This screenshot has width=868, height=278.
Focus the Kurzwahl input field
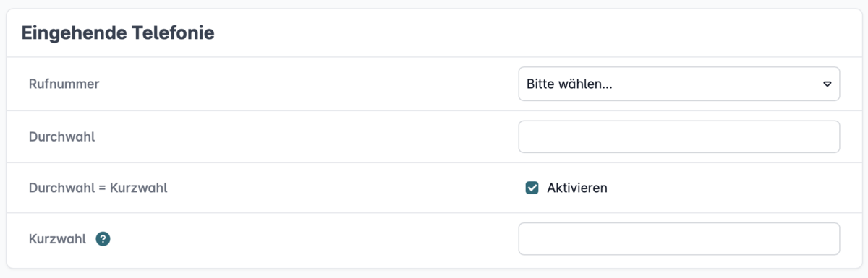679,238
